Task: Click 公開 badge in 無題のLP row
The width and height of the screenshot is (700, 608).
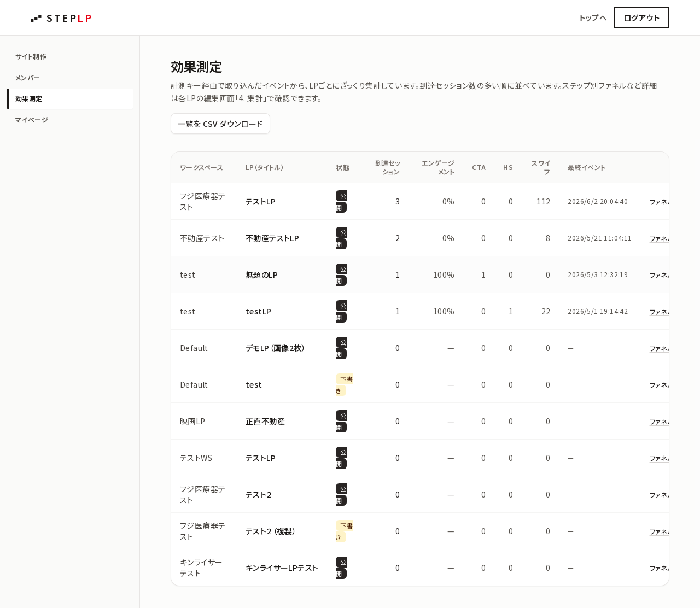Action: 341,274
